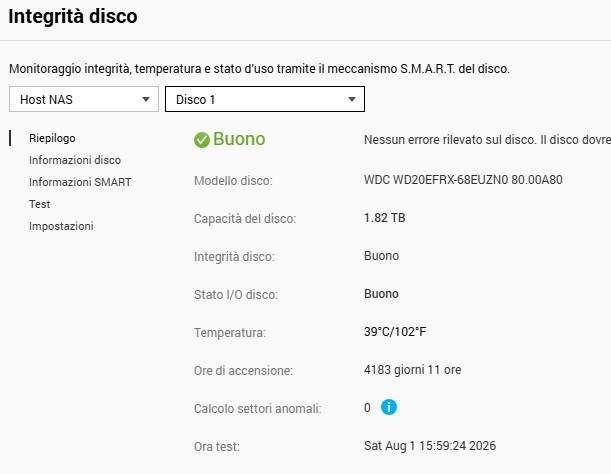
Task: Click the Disco 1 dropdown arrow
Action: (352, 99)
